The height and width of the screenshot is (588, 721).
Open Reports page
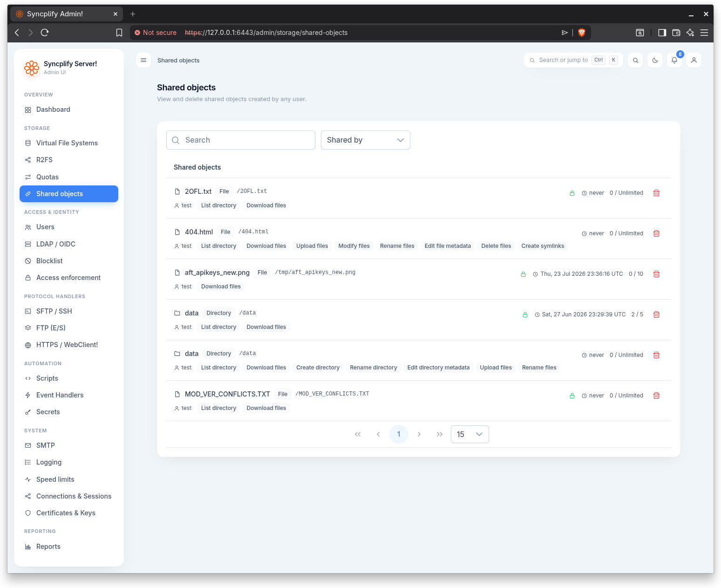(x=69, y=547)
